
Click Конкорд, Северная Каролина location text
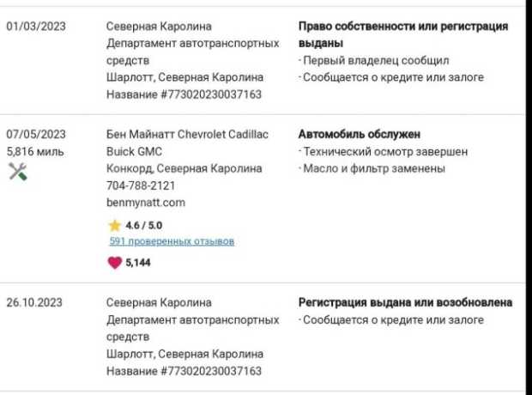click(184, 168)
